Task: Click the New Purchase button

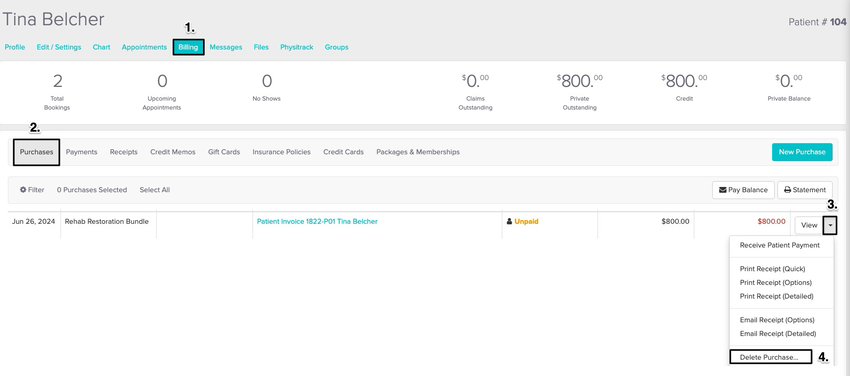Action: pos(802,152)
